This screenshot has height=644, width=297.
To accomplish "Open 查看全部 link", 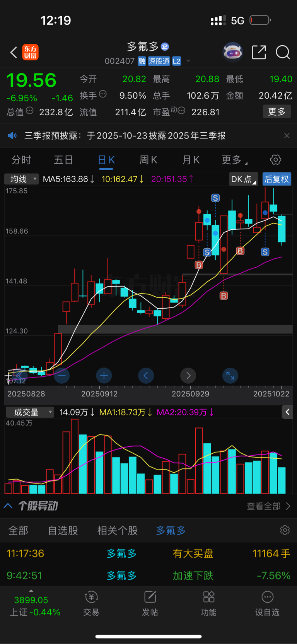I will point(269,506).
